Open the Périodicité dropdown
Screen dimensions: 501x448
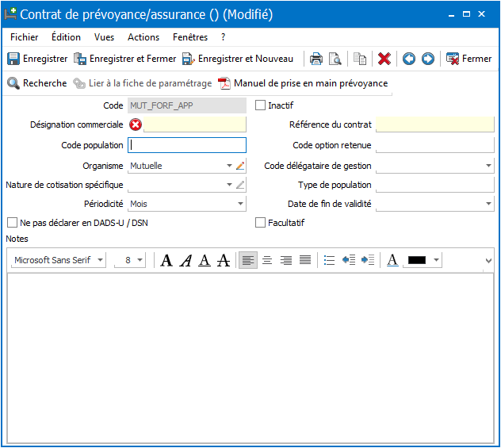click(241, 204)
